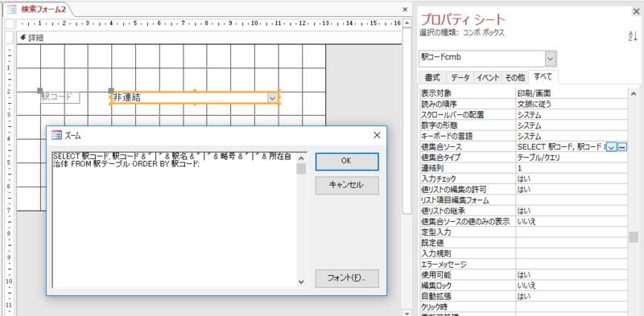Switch to the データ tab
644x316 pixels.
[x=460, y=77]
